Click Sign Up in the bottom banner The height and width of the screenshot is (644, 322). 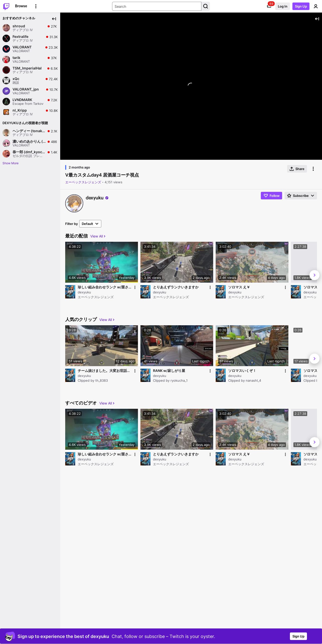click(x=298, y=636)
